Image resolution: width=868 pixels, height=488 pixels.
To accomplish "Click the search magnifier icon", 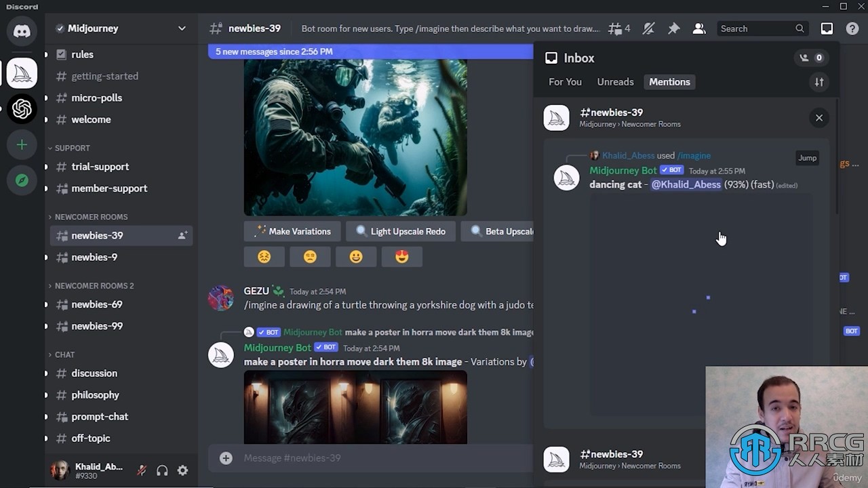I will pyautogui.click(x=800, y=28).
